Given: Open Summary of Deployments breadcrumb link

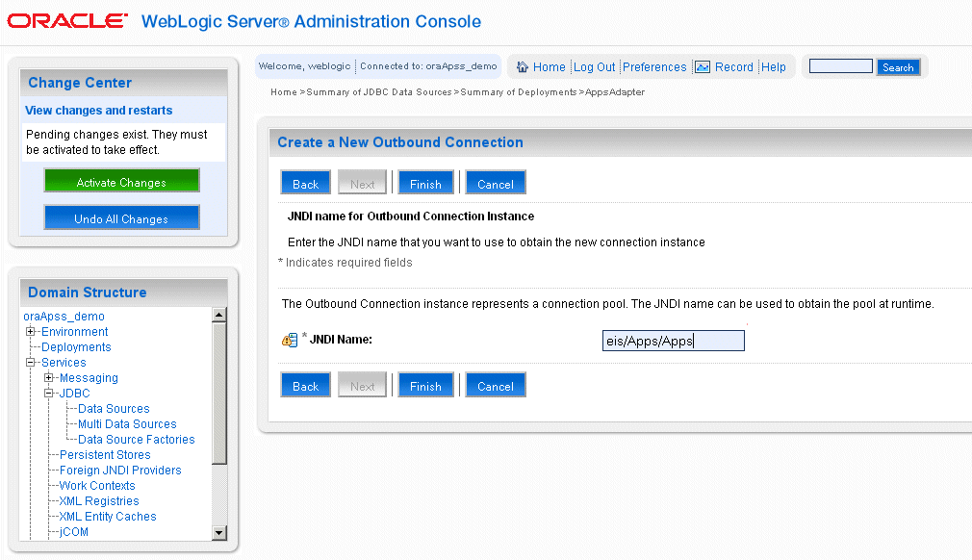Looking at the screenshot, I should coord(518,92).
